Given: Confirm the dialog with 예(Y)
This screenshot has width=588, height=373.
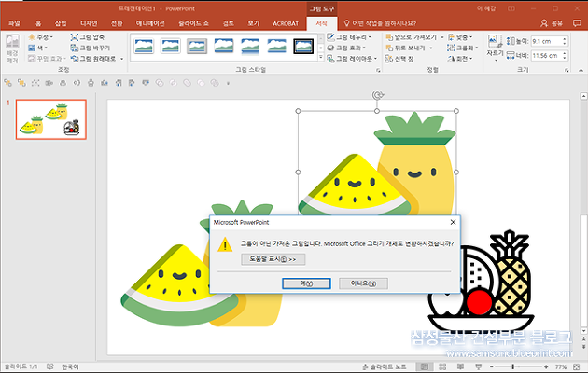Looking at the screenshot, I should [x=306, y=283].
